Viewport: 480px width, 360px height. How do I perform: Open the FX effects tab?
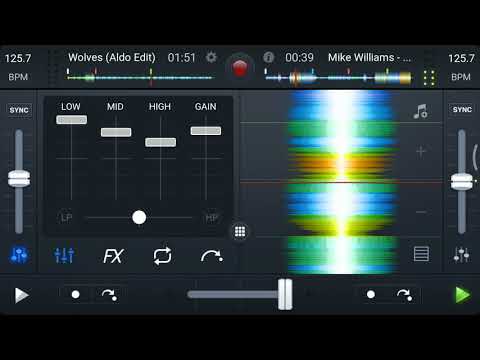pyautogui.click(x=113, y=256)
